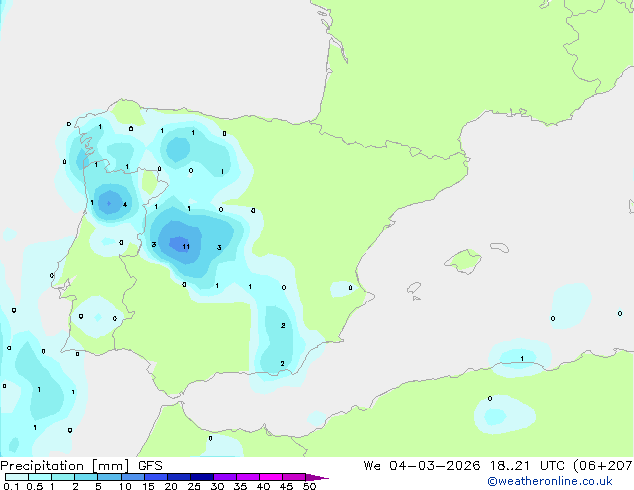Image resolution: width=634 pixels, height=490 pixels.
Task: Click the legend label "30"
Action: (217, 486)
